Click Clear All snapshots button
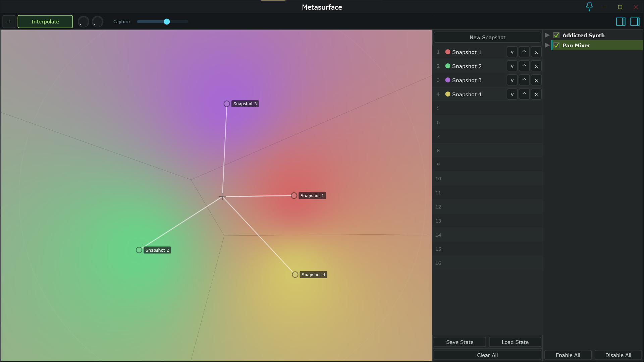 [x=487, y=355]
